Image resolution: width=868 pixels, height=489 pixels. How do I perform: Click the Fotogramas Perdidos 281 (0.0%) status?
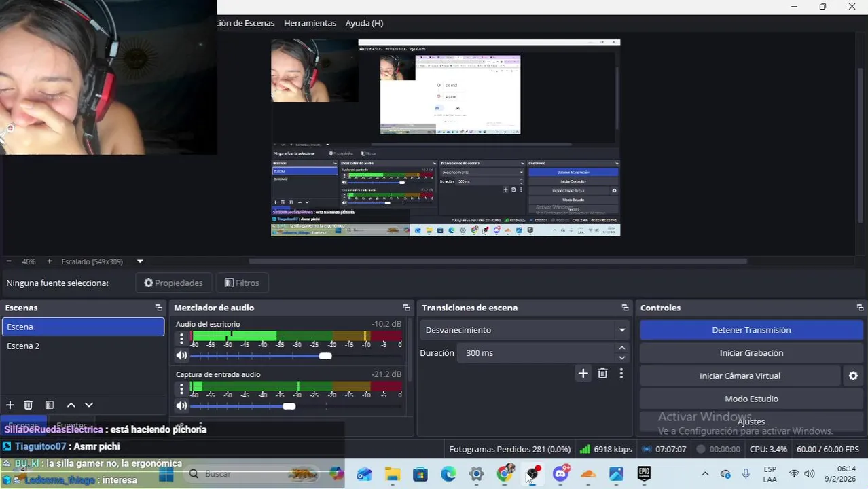[x=509, y=449]
